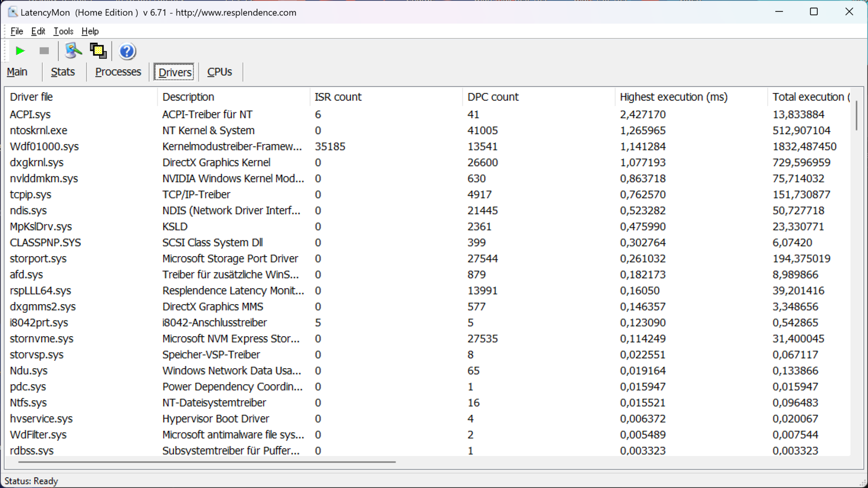Viewport: 868px width, 488px height.
Task: Go to the CPUs tab
Action: pos(219,72)
